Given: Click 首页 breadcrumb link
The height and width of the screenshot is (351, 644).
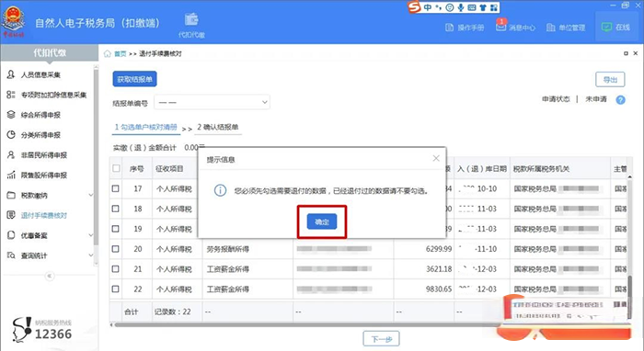Looking at the screenshot, I should tap(120, 53).
